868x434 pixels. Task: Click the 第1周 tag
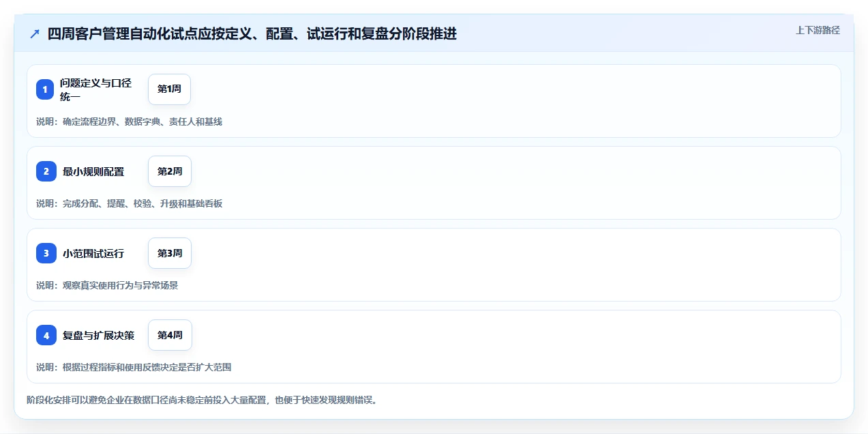[x=169, y=89]
